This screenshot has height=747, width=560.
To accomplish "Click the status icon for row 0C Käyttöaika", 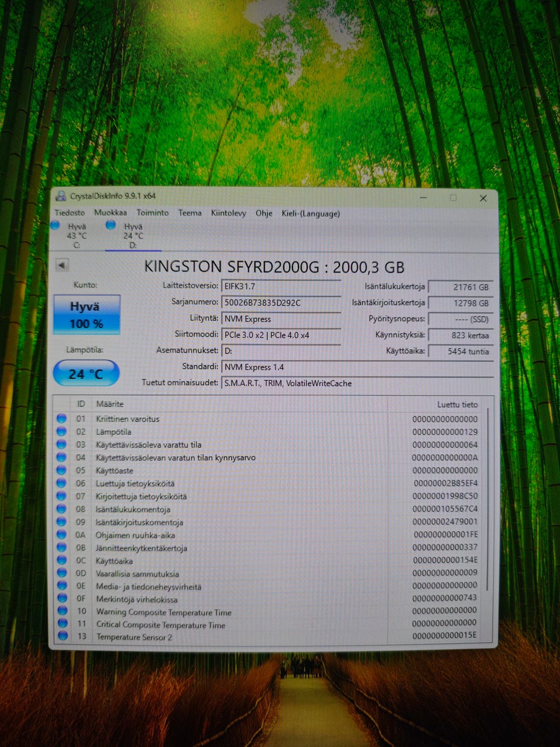I will point(62,560).
